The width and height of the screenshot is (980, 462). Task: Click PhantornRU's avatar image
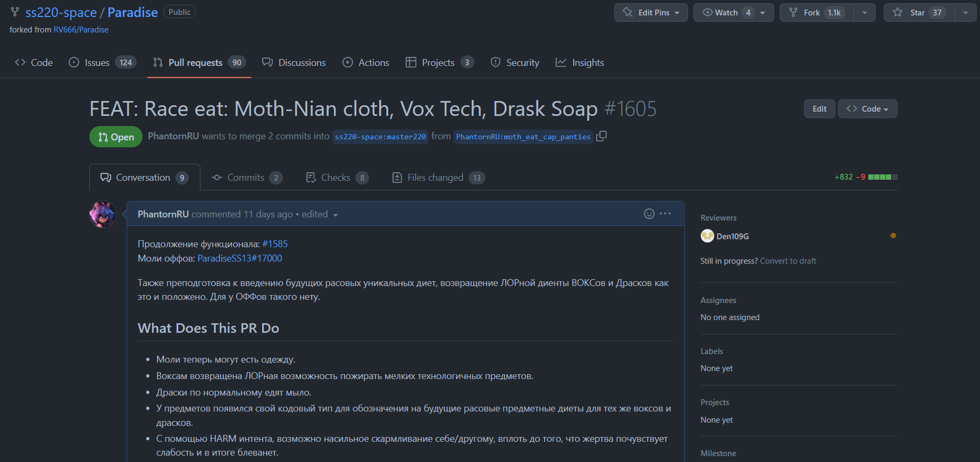point(103,214)
